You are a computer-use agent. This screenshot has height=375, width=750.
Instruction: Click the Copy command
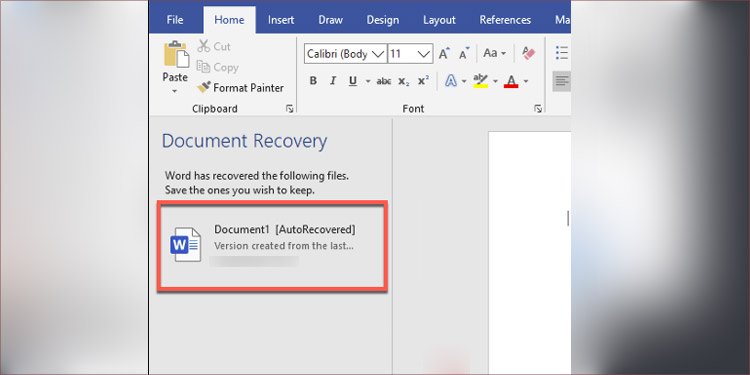[218, 67]
